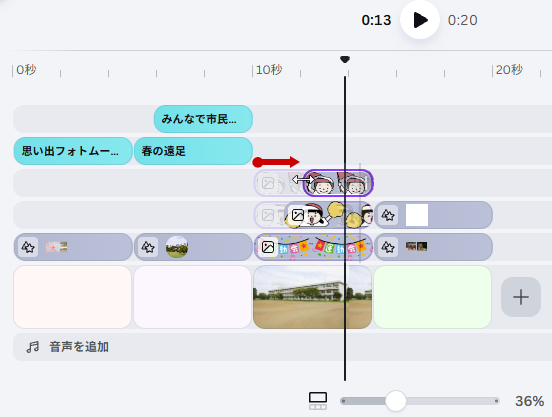552x417 pixels.
Task: Click the current time 0:13
Action: coord(376,20)
